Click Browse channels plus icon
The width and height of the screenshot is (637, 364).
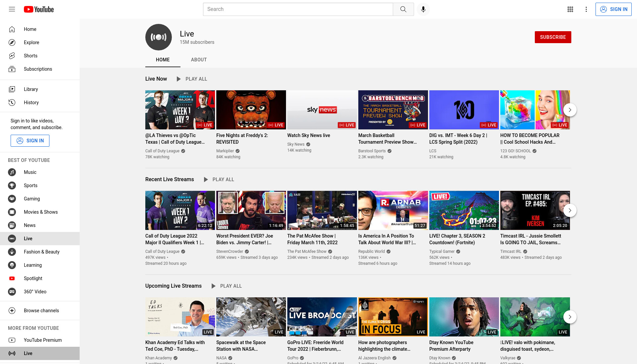[12, 311]
